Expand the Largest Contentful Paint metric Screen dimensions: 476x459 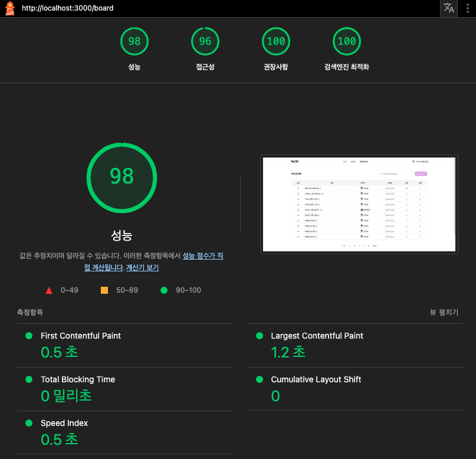click(x=356, y=346)
